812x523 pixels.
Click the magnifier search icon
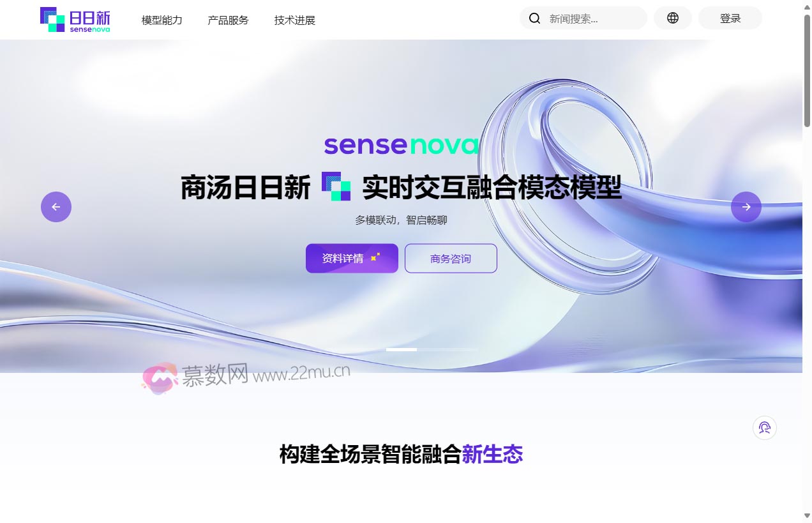coord(535,19)
